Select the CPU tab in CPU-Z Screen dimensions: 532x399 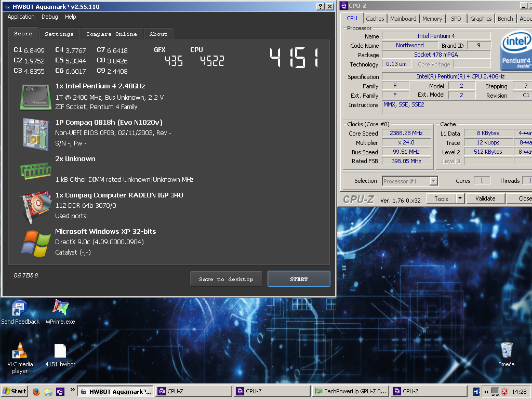click(352, 18)
